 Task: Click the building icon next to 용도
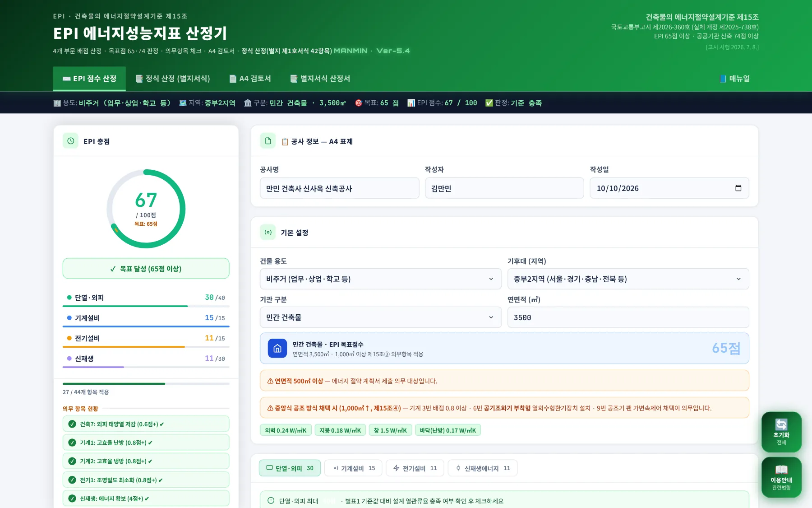[x=57, y=103]
